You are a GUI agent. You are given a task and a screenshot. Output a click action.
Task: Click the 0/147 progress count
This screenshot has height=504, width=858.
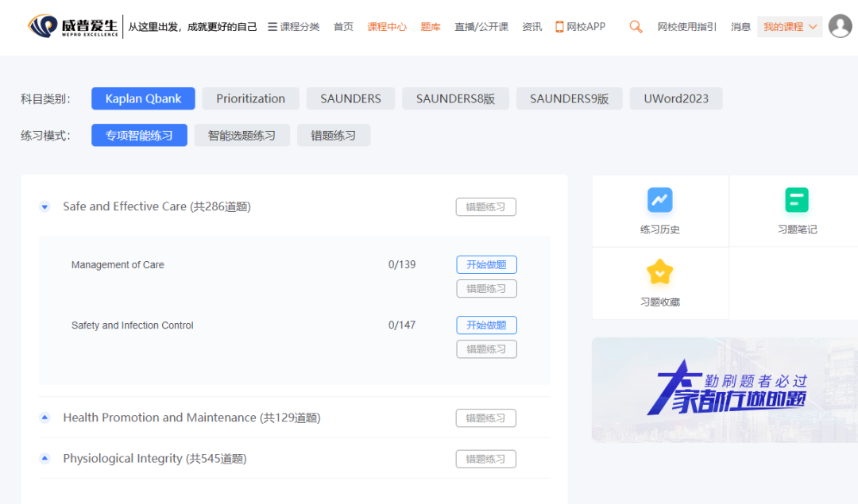pos(402,325)
